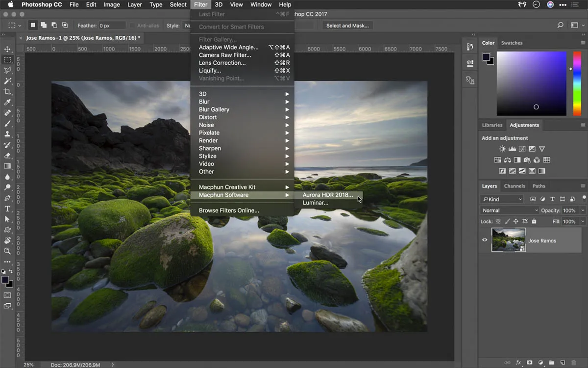Add a Brightness/Contrast adjustment
This screenshot has height=368, width=588.
pos(502,149)
